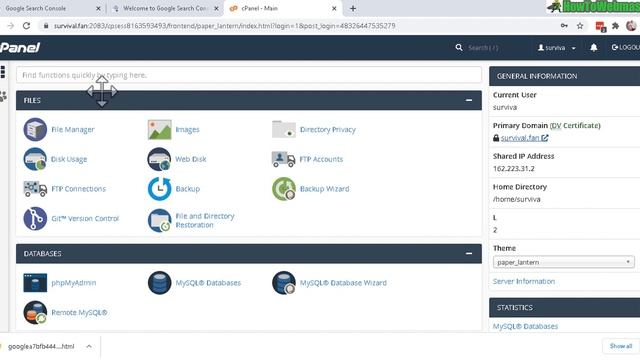Open the Web Disk icon
The image size is (640, 360).
(159, 159)
